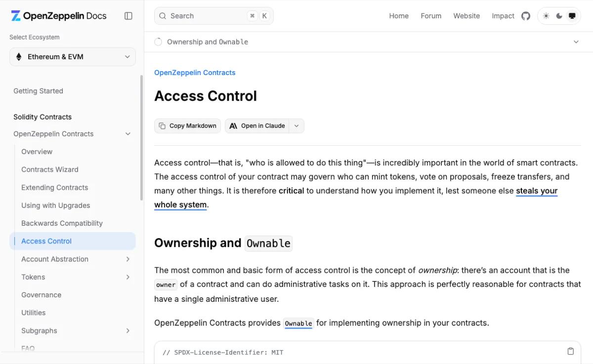Open Extending Contracts page
593x364 pixels.
click(55, 188)
